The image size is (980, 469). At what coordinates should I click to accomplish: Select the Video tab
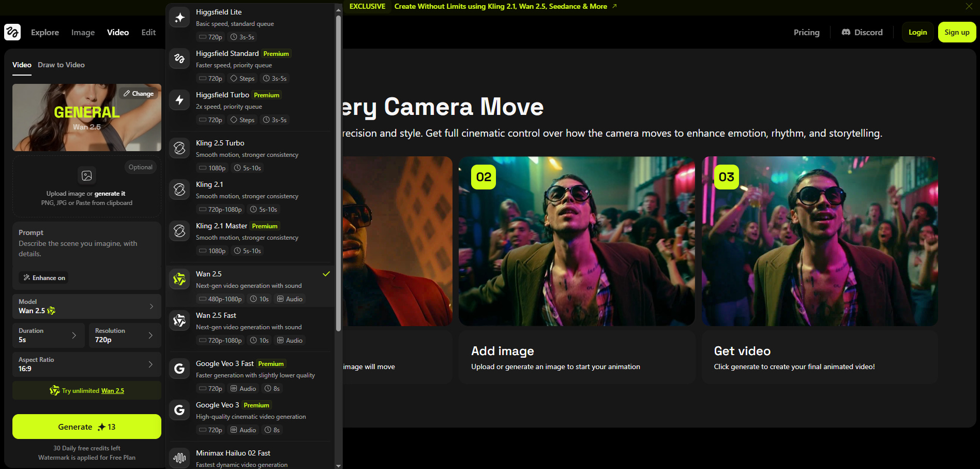[x=22, y=65]
